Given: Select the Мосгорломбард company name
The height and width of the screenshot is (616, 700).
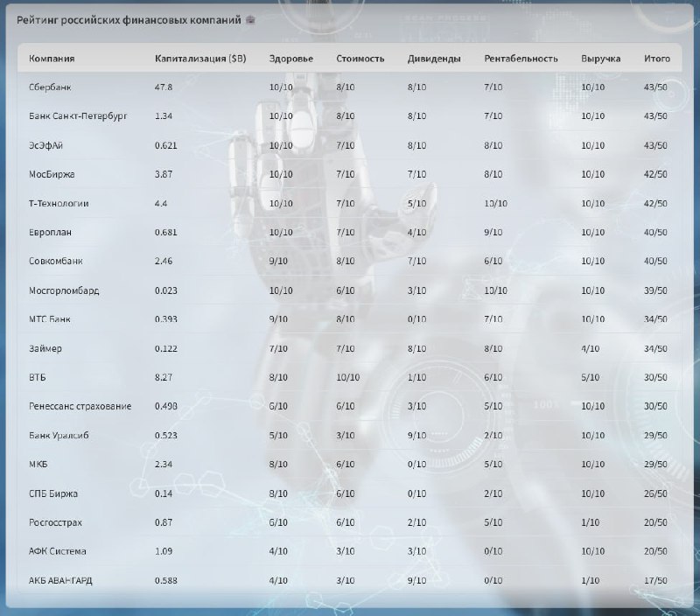Looking at the screenshot, I should [x=64, y=290].
